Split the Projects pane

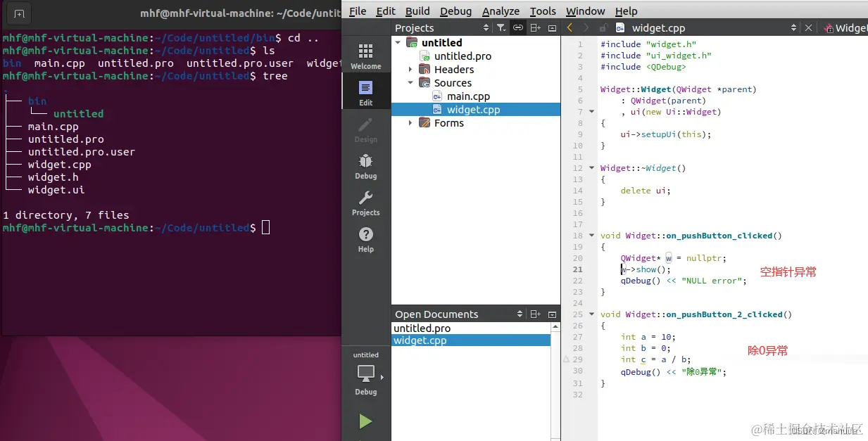pyautogui.click(x=536, y=28)
